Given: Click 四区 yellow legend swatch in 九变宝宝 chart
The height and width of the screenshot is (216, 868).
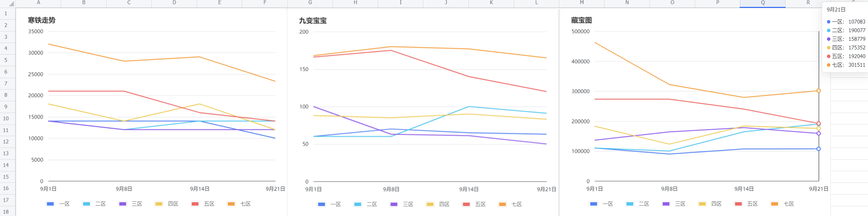Looking at the screenshot, I should (x=430, y=204).
